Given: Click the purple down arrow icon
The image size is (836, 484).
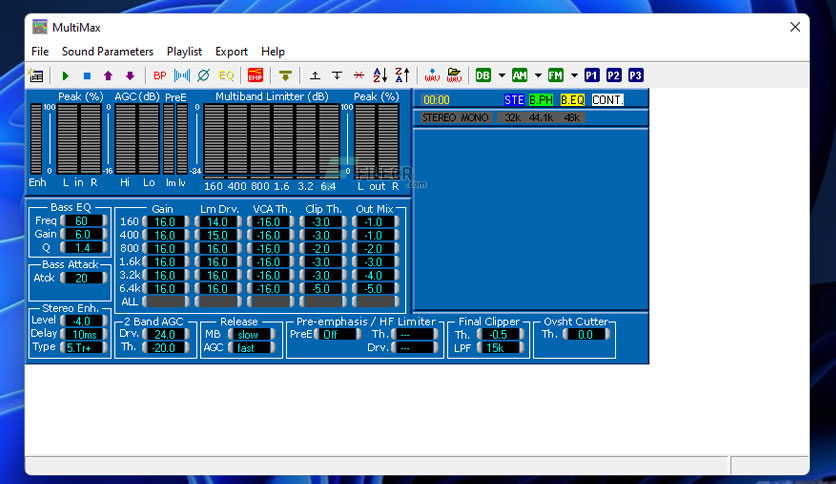Looking at the screenshot, I should (x=130, y=76).
